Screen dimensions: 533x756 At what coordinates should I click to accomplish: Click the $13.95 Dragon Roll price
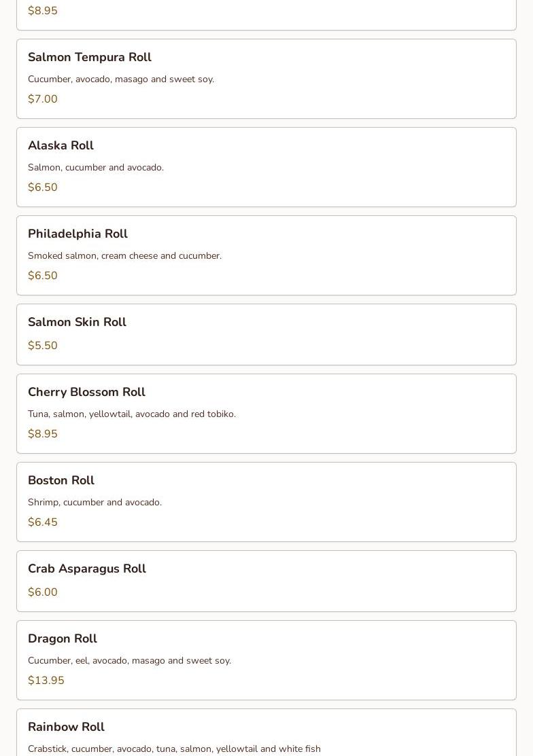[46, 681]
